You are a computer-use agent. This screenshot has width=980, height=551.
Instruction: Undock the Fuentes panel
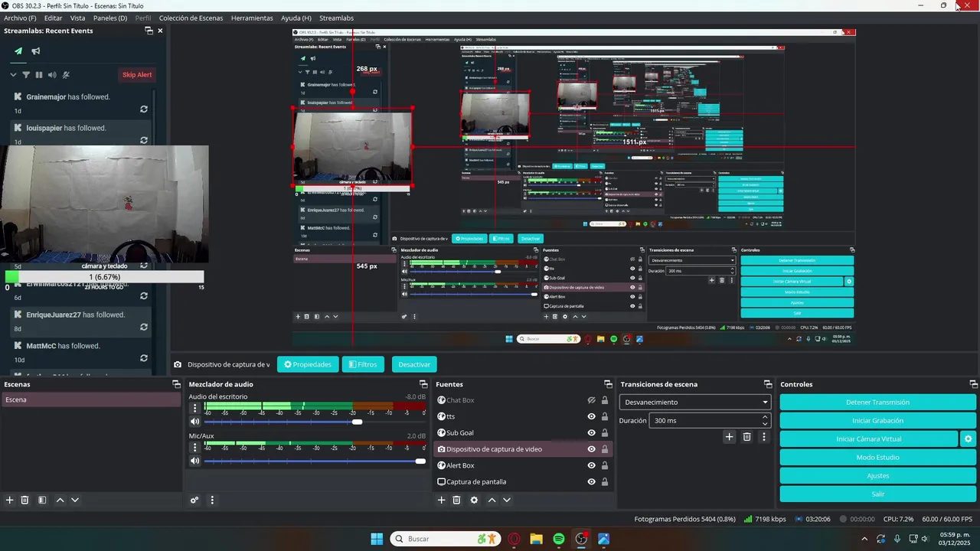point(608,384)
